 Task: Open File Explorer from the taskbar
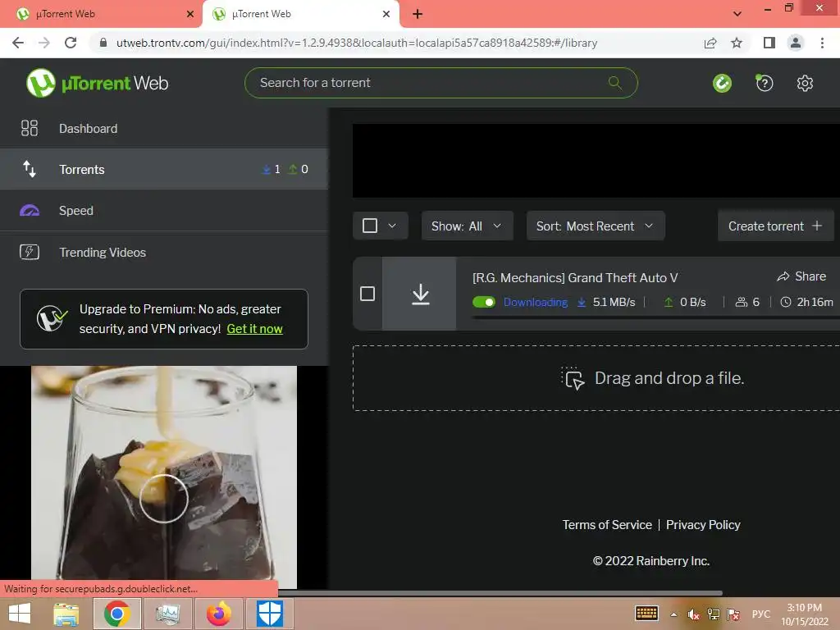(x=66, y=614)
